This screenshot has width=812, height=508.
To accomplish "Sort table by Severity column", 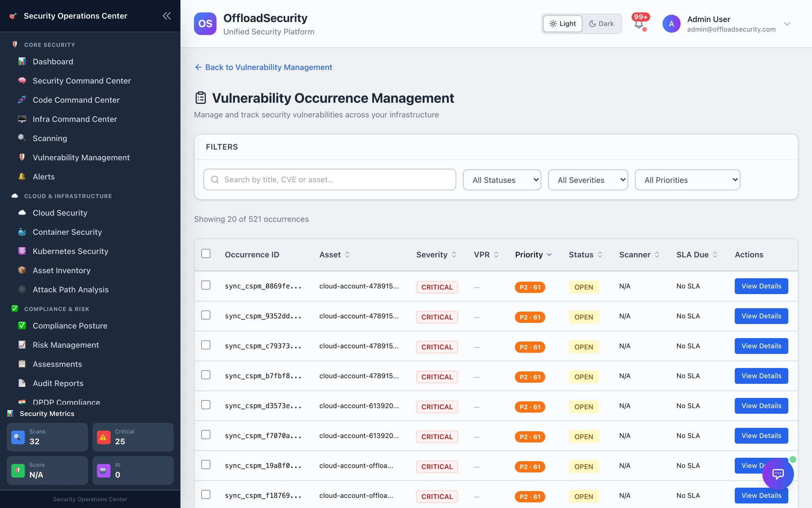I will tap(436, 255).
